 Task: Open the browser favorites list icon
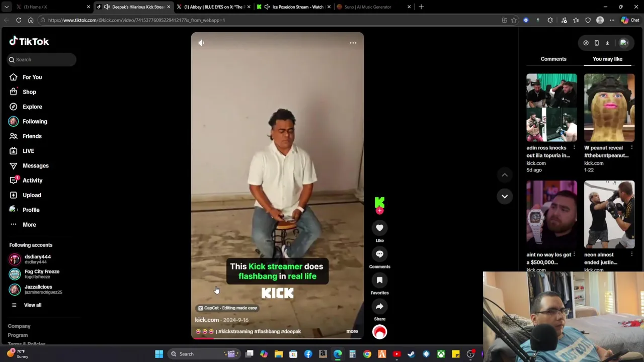coord(576,20)
